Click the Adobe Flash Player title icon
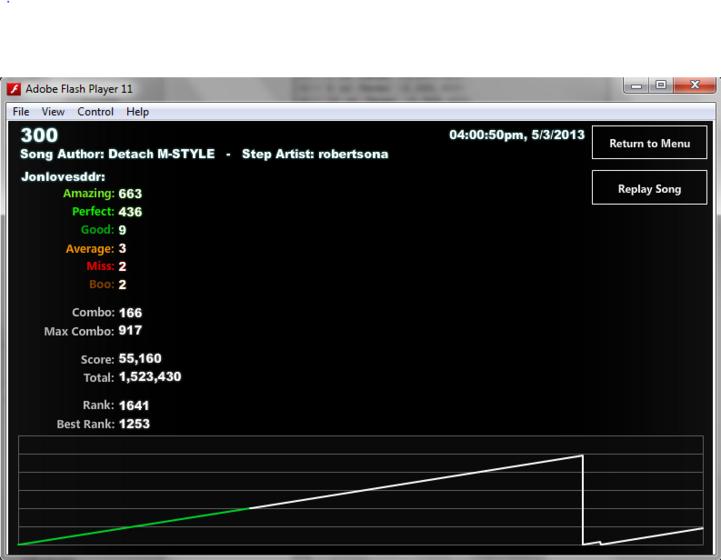The height and width of the screenshot is (560, 721). (14, 89)
